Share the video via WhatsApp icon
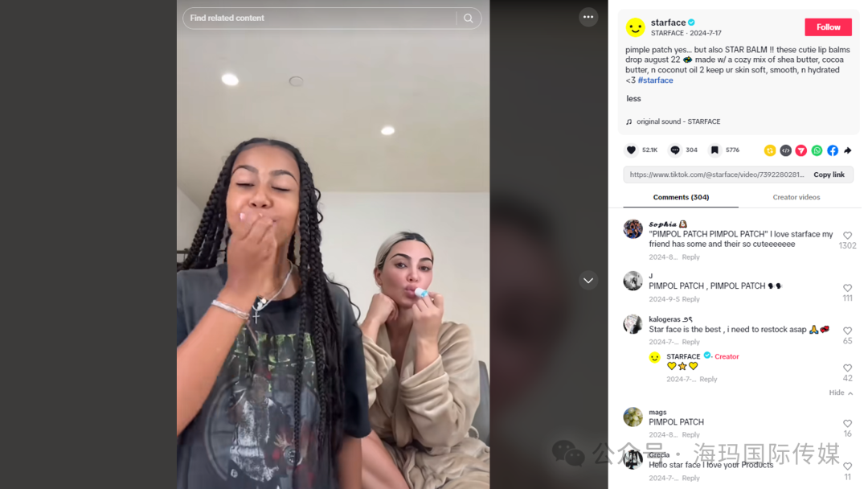Viewport: 868px width, 489px height. [x=817, y=150]
